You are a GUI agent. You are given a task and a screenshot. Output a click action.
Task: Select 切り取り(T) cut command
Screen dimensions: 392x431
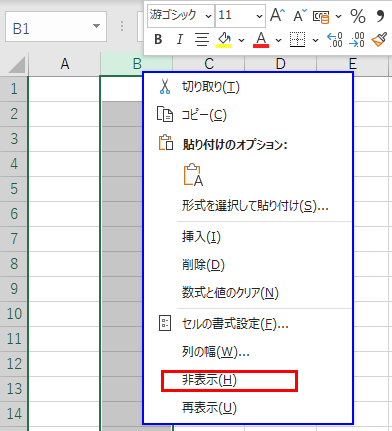point(210,87)
